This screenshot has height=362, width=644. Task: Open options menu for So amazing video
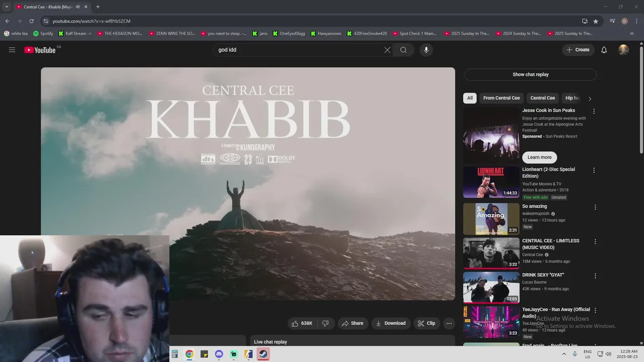(595, 207)
